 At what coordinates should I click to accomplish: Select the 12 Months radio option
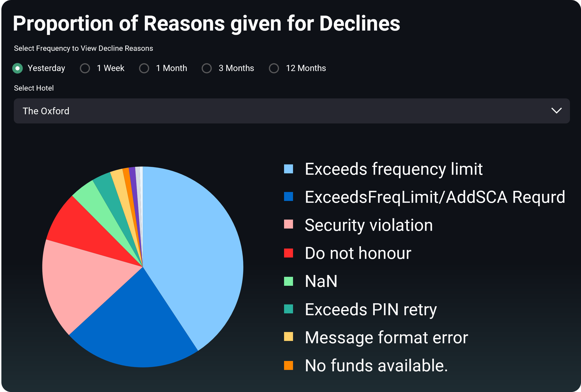274,68
